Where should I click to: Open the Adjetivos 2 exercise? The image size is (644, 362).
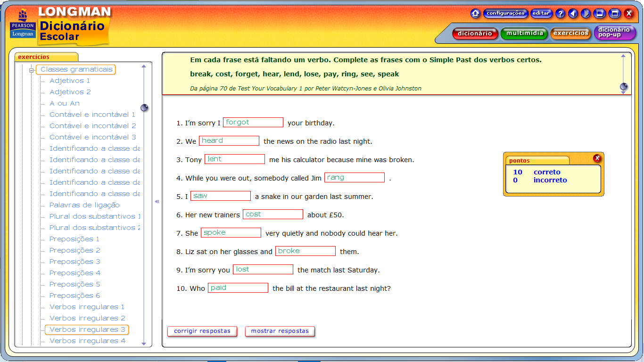click(70, 92)
